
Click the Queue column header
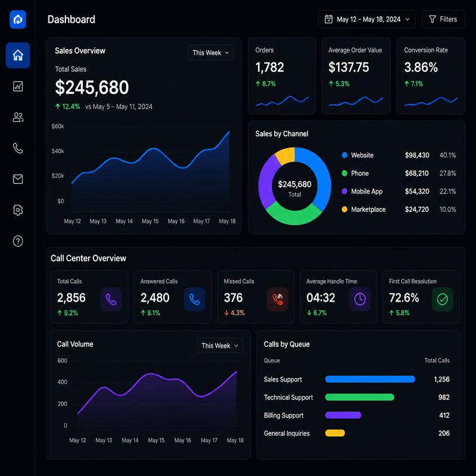(272, 360)
